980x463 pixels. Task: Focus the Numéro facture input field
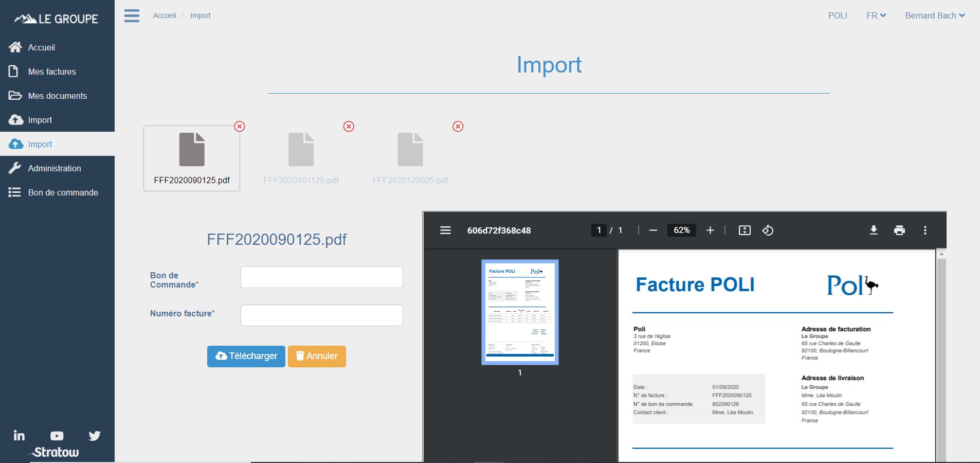coord(322,315)
